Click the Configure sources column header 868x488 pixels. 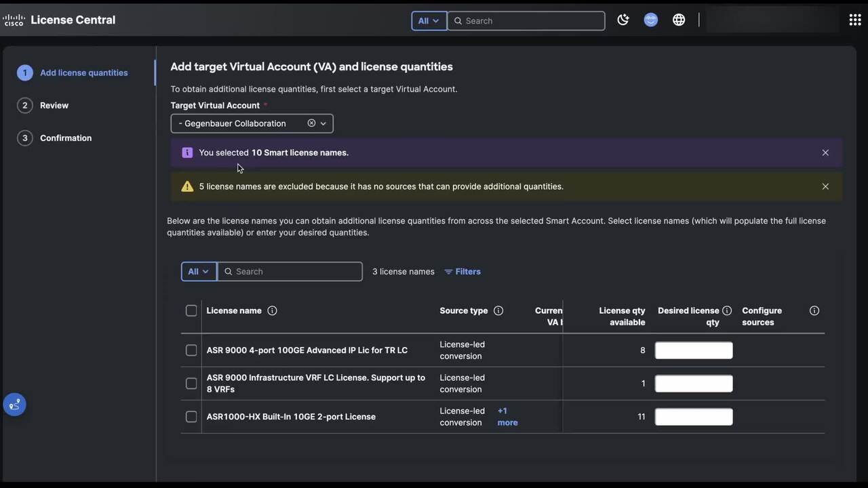point(762,317)
